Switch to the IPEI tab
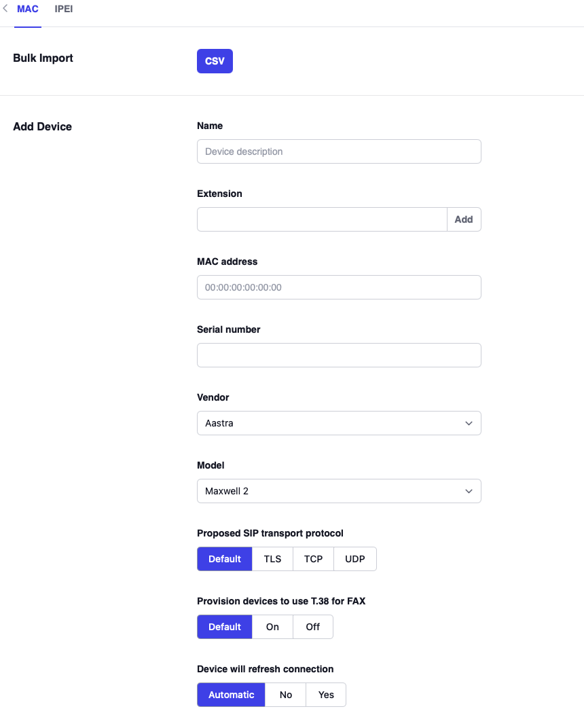Viewport: 584px width, 728px height. tap(64, 10)
